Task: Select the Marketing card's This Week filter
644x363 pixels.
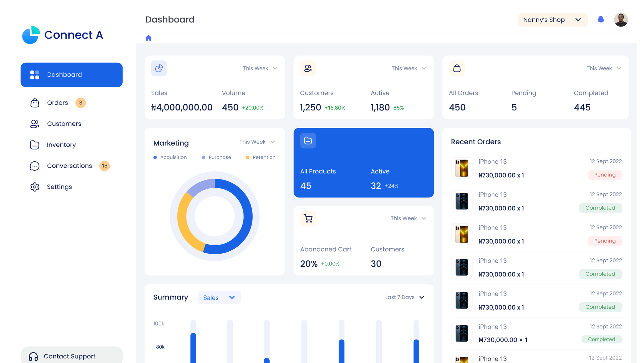Action: (257, 142)
